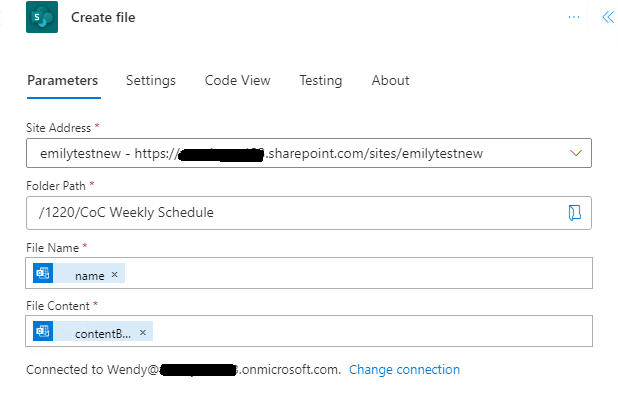This screenshot has height=397, width=618.
Task: Select the Parameters tab
Action: coord(63,80)
